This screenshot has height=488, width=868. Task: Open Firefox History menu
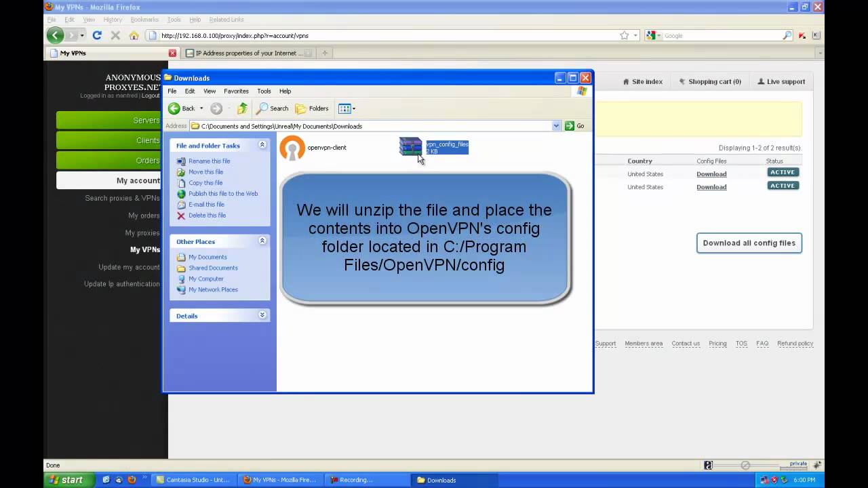point(113,20)
